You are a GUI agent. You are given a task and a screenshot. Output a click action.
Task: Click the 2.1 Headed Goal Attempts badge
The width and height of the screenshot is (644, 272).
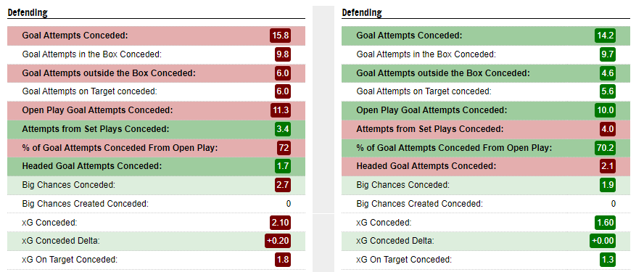(608, 166)
